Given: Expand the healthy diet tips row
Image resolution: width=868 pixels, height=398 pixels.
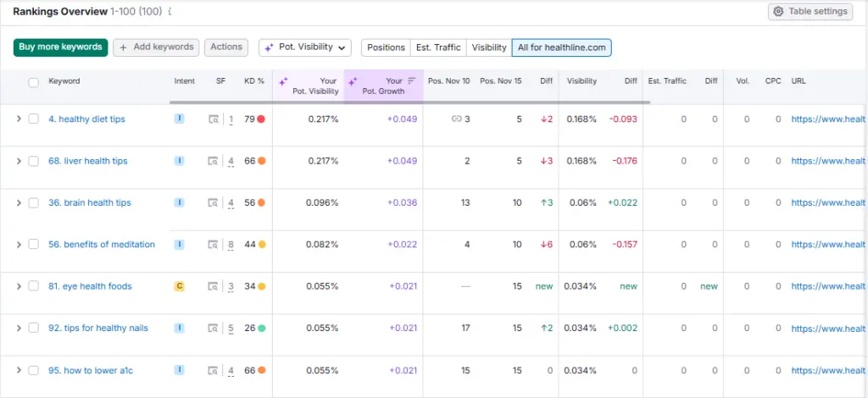Looking at the screenshot, I should tap(19, 119).
